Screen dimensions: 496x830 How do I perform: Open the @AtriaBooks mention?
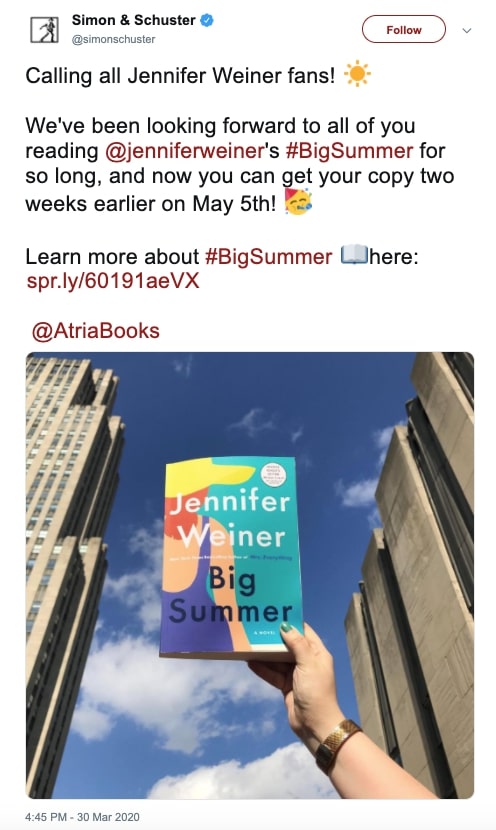tap(95, 331)
